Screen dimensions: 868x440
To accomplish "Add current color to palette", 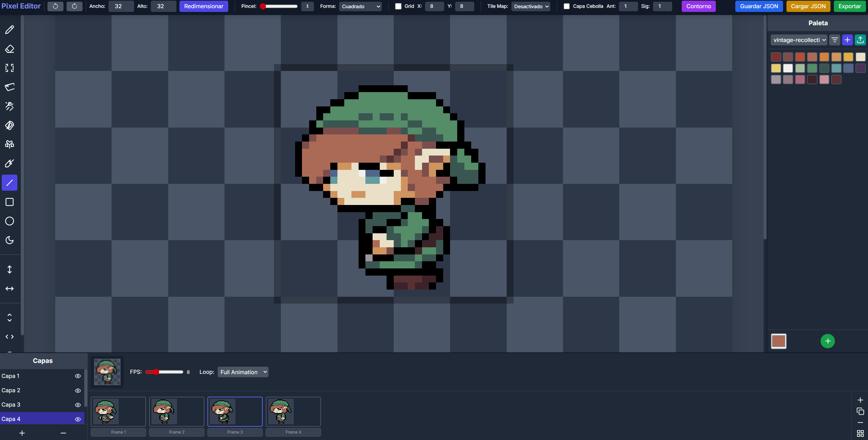I will click(x=828, y=341).
